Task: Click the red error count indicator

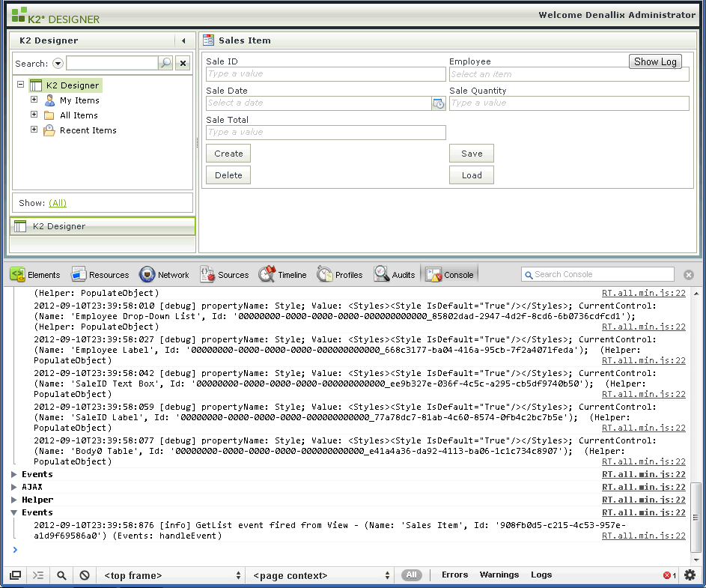Action: (x=669, y=575)
